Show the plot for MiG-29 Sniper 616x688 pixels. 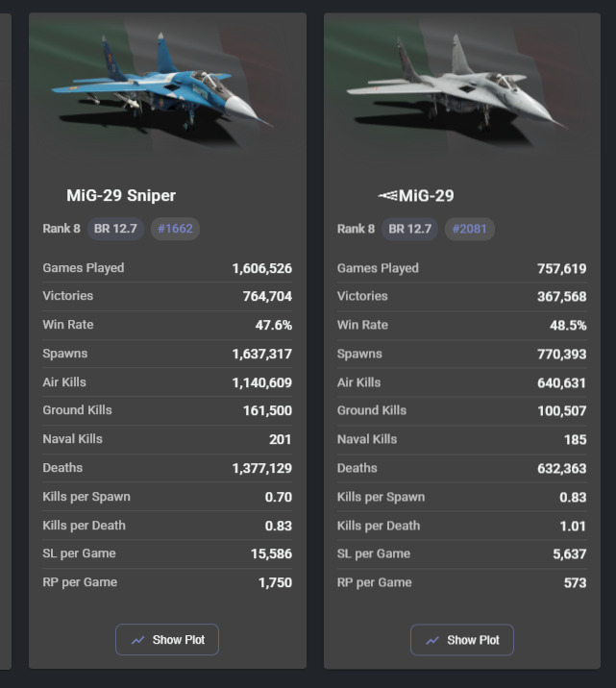[167, 640]
